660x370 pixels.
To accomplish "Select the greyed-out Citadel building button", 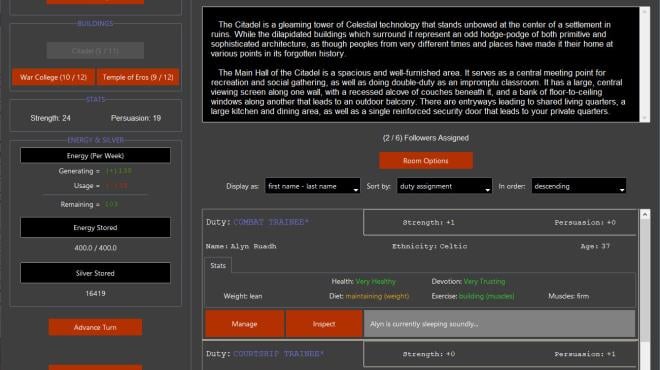I will [95, 51].
